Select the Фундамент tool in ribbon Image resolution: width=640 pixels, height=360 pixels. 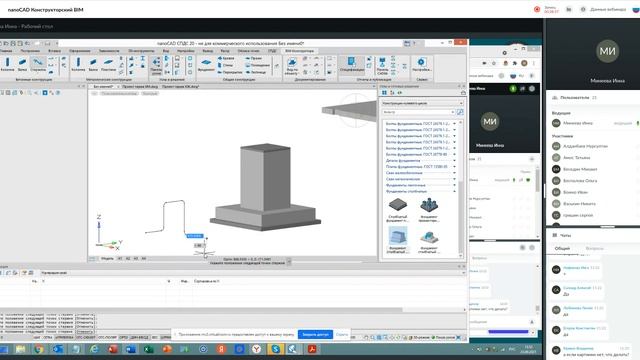206,64
